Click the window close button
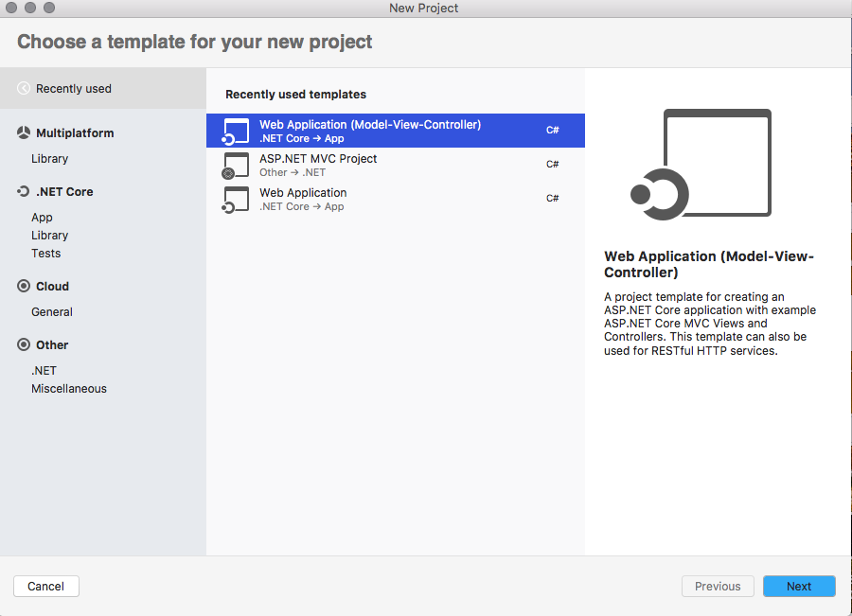852x616 pixels. 11,7
